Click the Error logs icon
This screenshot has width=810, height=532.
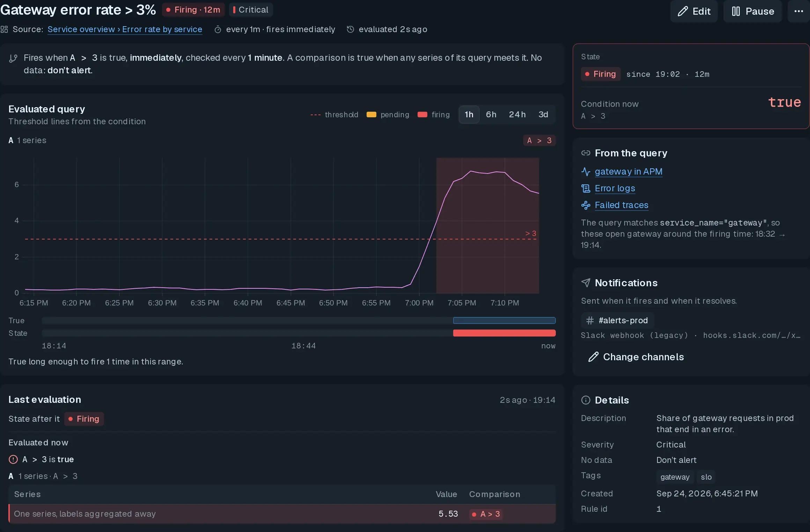coord(586,189)
